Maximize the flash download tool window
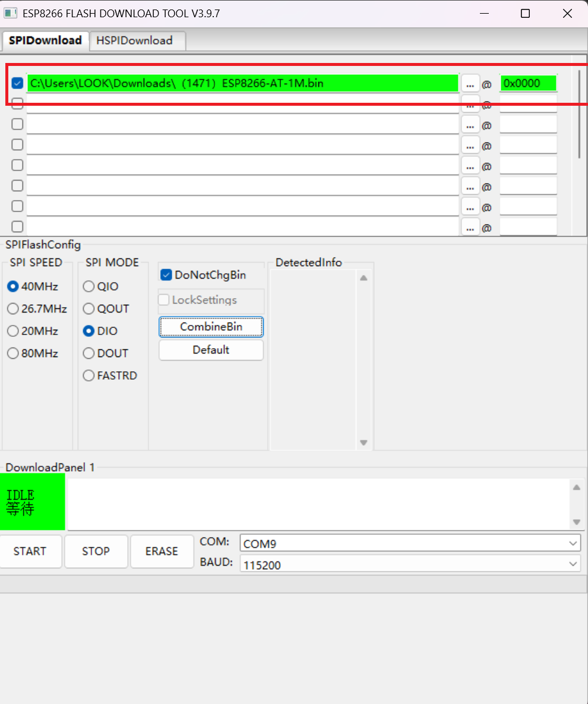588x704 pixels. [x=525, y=14]
